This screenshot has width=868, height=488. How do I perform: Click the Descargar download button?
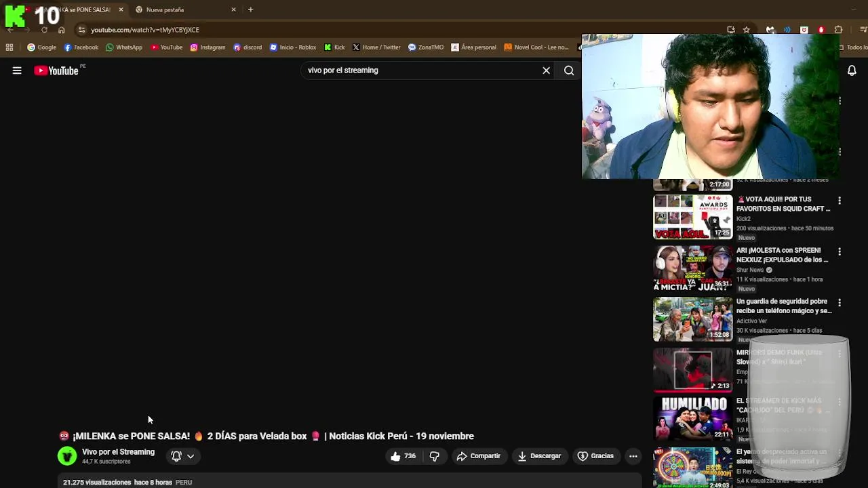click(x=539, y=456)
